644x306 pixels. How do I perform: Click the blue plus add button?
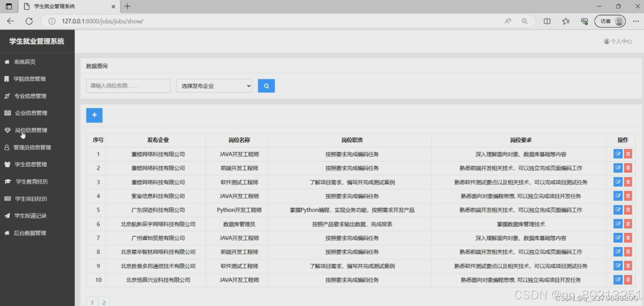(94, 115)
